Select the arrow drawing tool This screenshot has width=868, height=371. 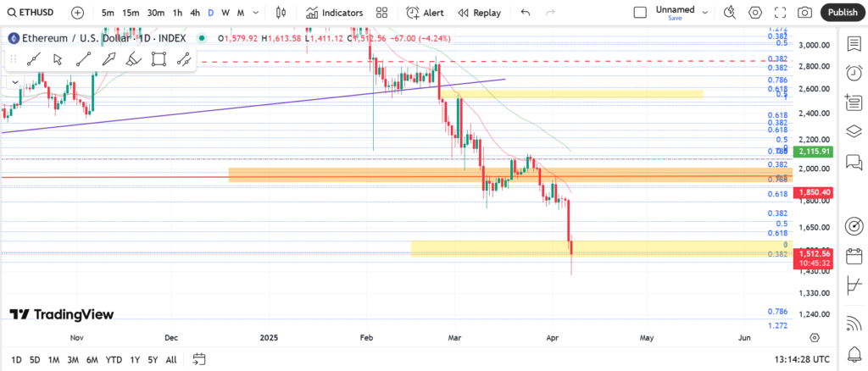click(x=108, y=58)
